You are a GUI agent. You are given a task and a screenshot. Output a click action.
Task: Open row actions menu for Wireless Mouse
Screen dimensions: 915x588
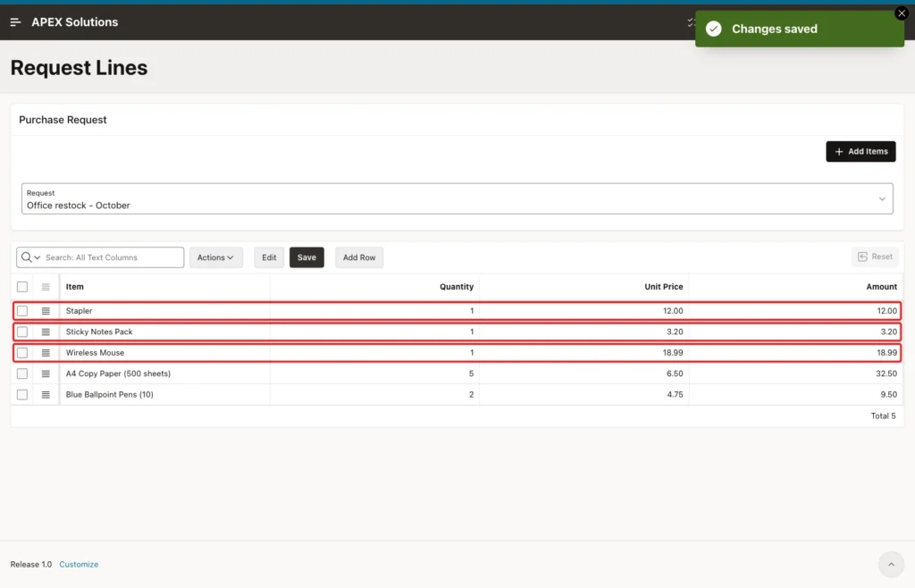[x=46, y=353]
